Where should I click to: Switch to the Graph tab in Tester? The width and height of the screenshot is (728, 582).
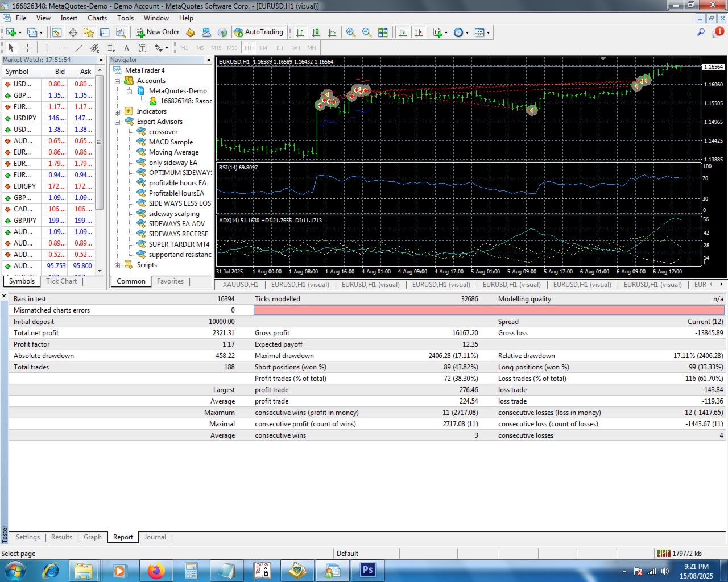click(92, 537)
